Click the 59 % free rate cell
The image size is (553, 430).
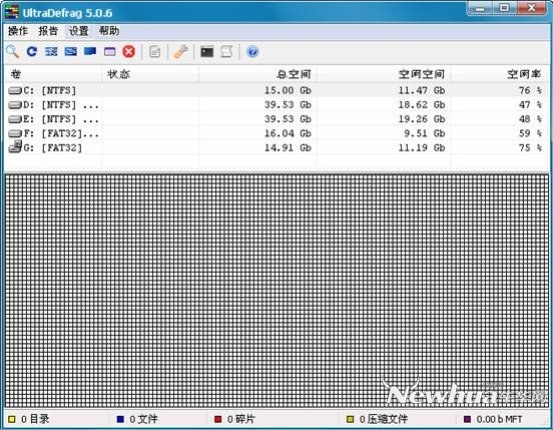tap(530, 134)
